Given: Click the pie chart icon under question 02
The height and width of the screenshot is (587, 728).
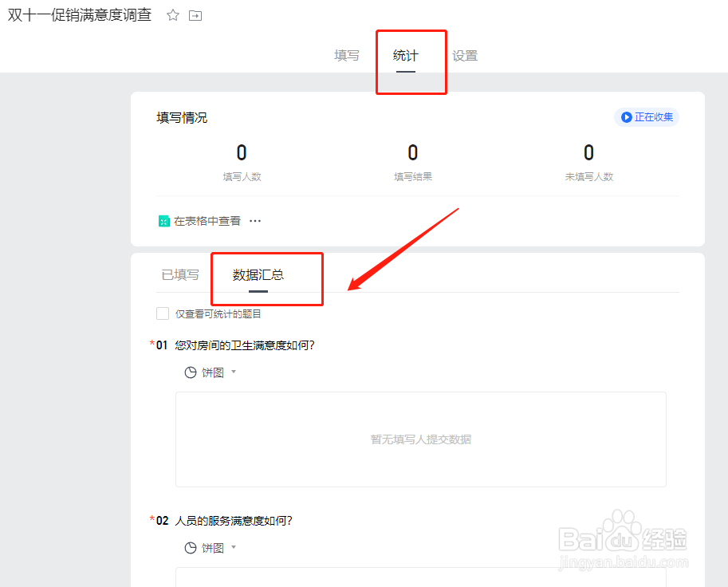Looking at the screenshot, I should pyautogui.click(x=191, y=548).
